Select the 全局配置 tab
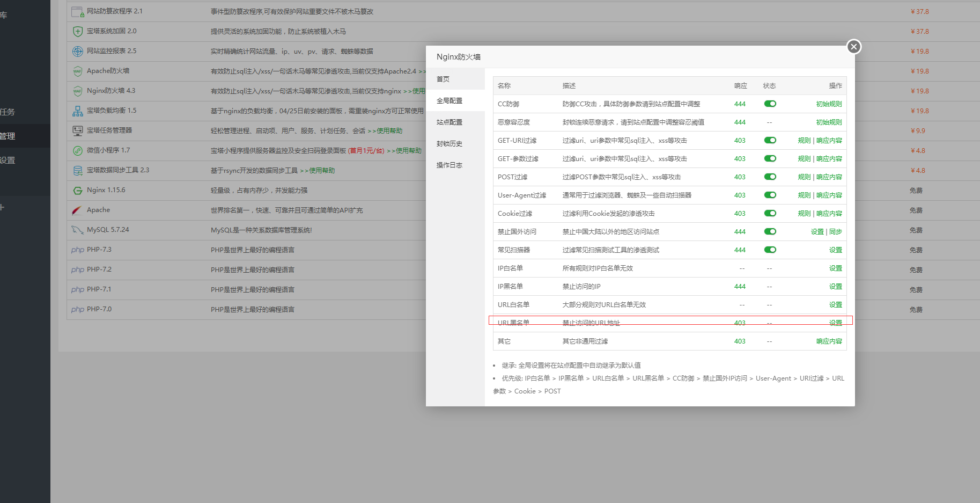Image resolution: width=980 pixels, height=503 pixels. [x=455, y=100]
